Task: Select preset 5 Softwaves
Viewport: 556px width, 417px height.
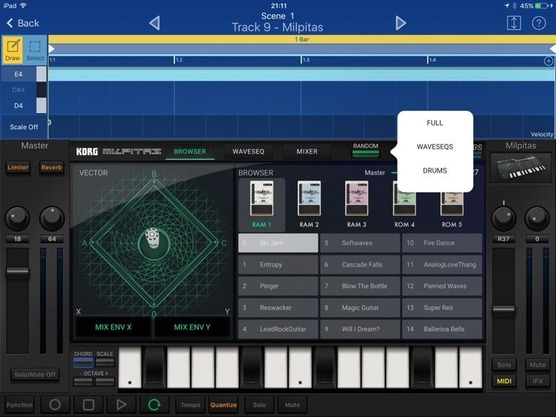Action: [x=360, y=243]
